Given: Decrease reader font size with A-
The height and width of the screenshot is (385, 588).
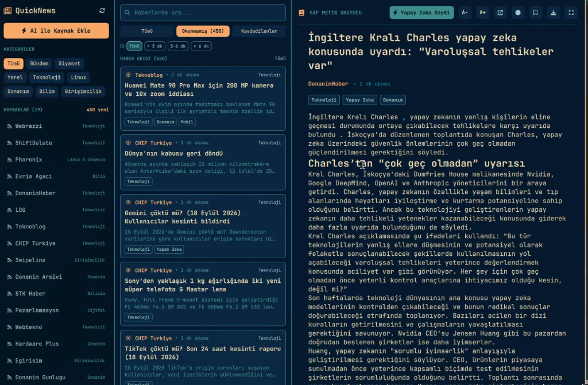Looking at the screenshot, I should pyautogui.click(x=465, y=13).
